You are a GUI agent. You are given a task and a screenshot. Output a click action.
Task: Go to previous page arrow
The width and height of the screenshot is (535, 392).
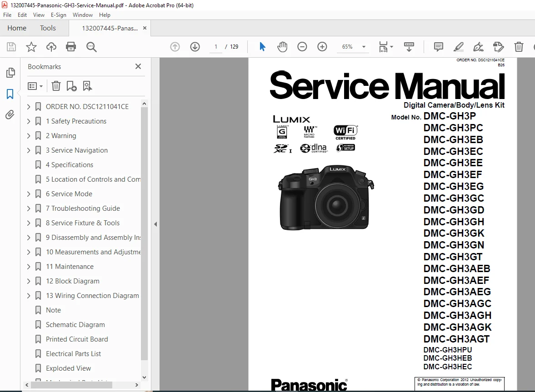[175, 47]
